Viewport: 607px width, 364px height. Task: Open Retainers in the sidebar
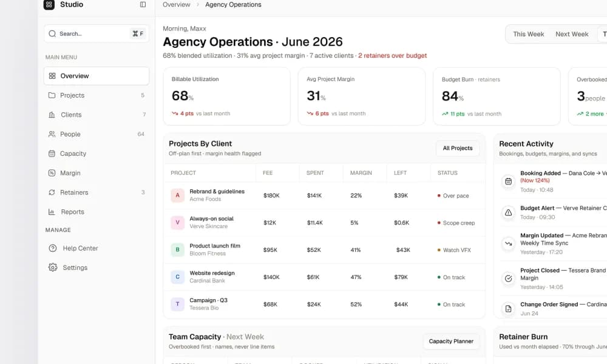(97, 192)
